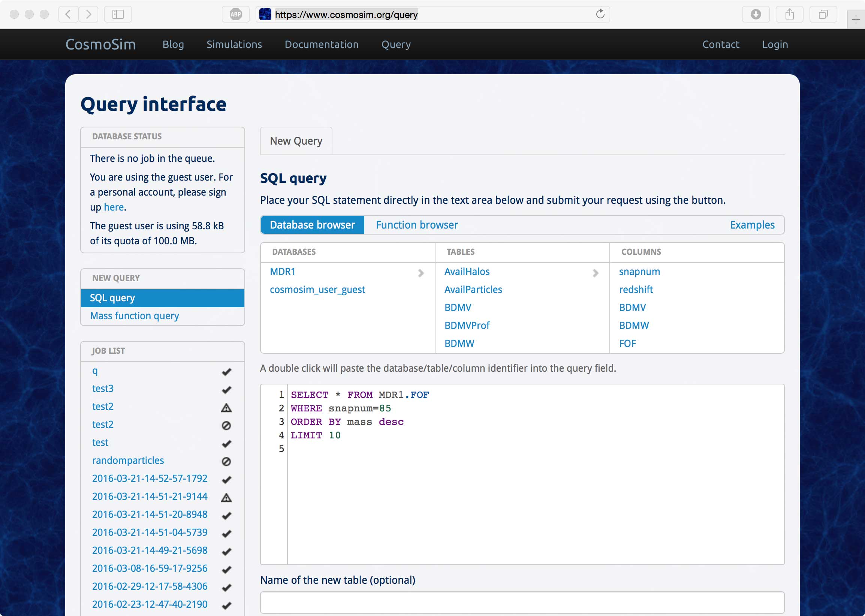This screenshot has height=616, width=865.
Task: Select FOF in the columns list
Action: (x=627, y=344)
